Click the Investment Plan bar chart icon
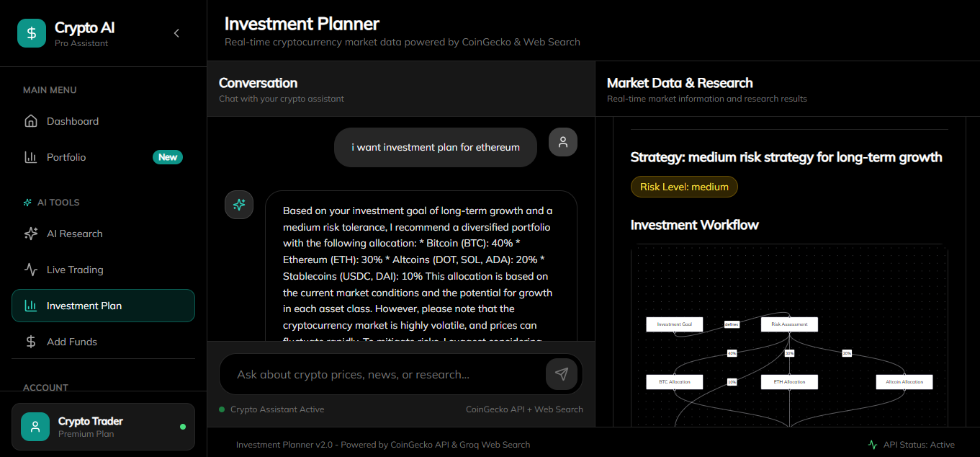The width and height of the screenshot is (980, 457). (31, 306)
